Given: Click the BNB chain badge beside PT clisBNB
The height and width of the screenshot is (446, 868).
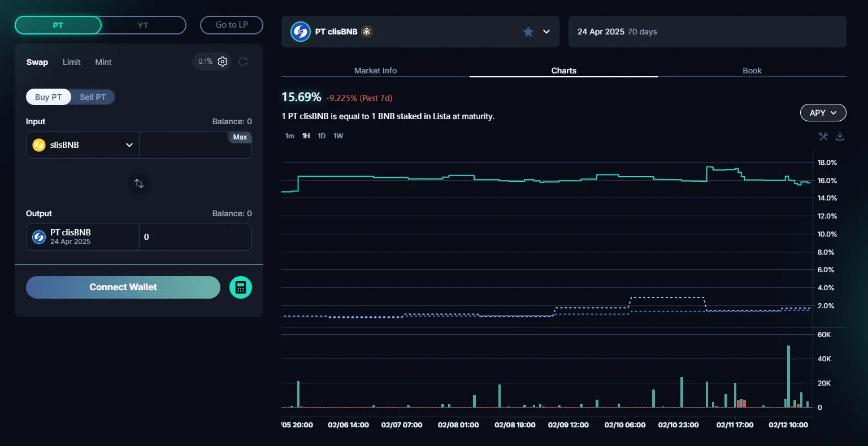Looking at the screenshot, I should [x=367, y=32].
